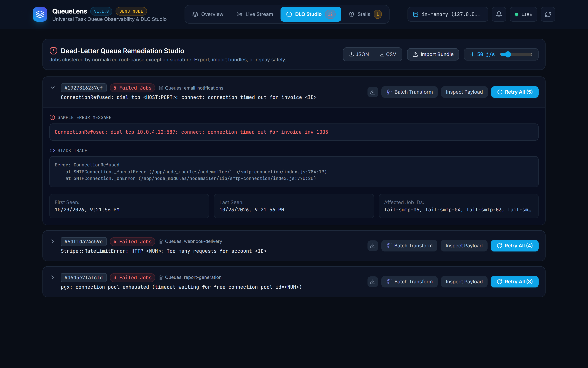
Task: Inspect Payload of pgx pool exhausted cluster
Action: 464,282
